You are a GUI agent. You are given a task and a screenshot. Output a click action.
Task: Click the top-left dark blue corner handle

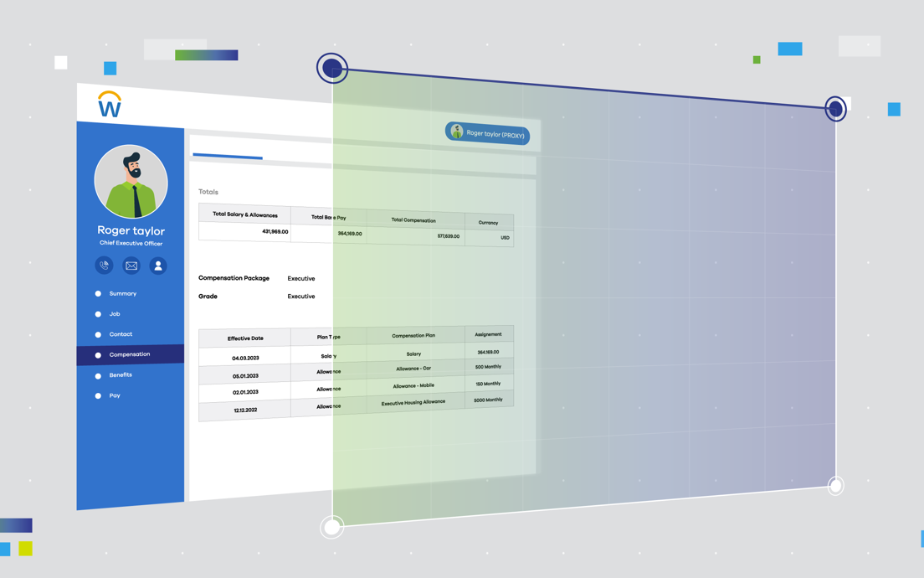coord(332,68)
